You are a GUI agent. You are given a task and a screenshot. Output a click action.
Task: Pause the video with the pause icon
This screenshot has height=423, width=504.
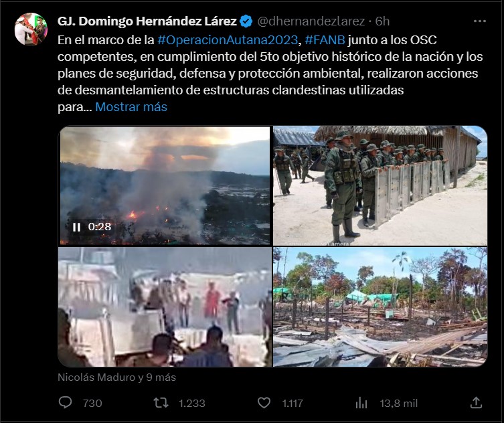pos(76,227)
